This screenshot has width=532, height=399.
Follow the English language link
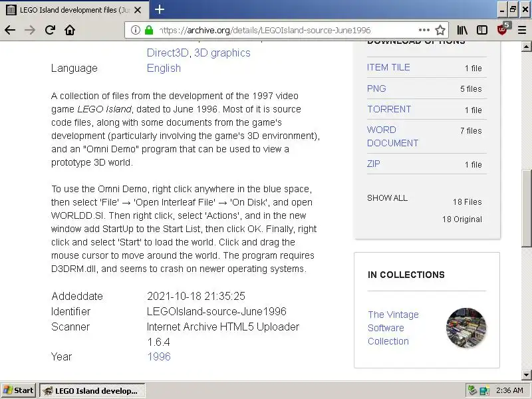coord(164,68)
